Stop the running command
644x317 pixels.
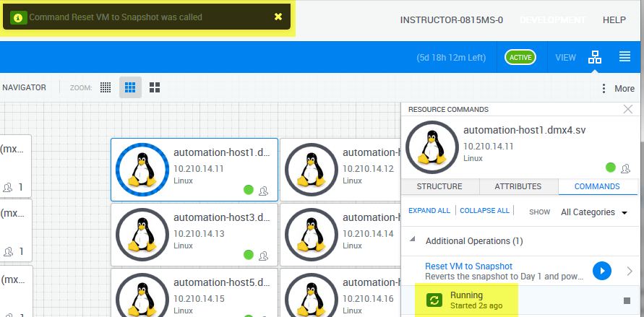pos(627,300)
